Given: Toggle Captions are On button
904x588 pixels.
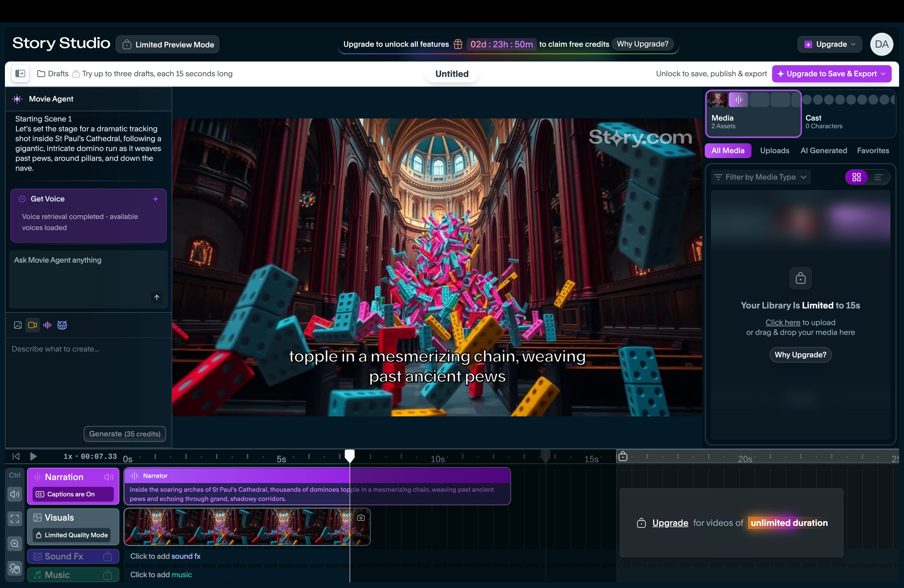Looking at the screenshot, I should 73,494.
